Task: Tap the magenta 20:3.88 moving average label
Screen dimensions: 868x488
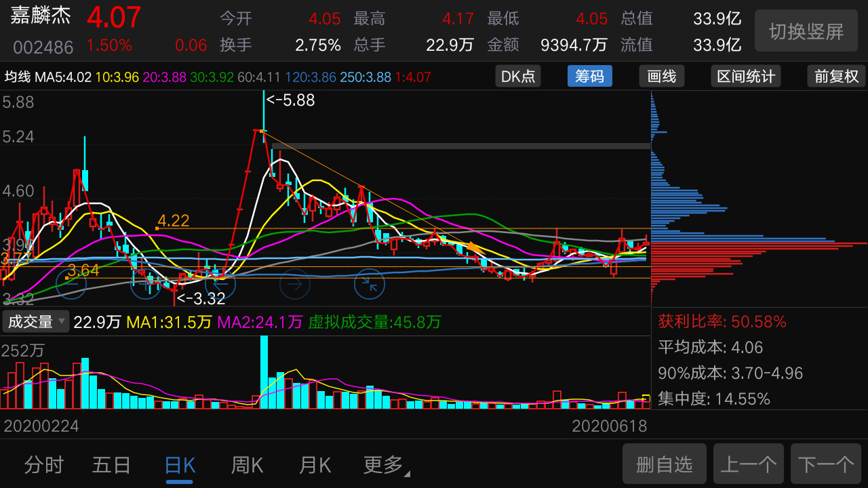Action: pyautogui.click(x=165, y=77)
